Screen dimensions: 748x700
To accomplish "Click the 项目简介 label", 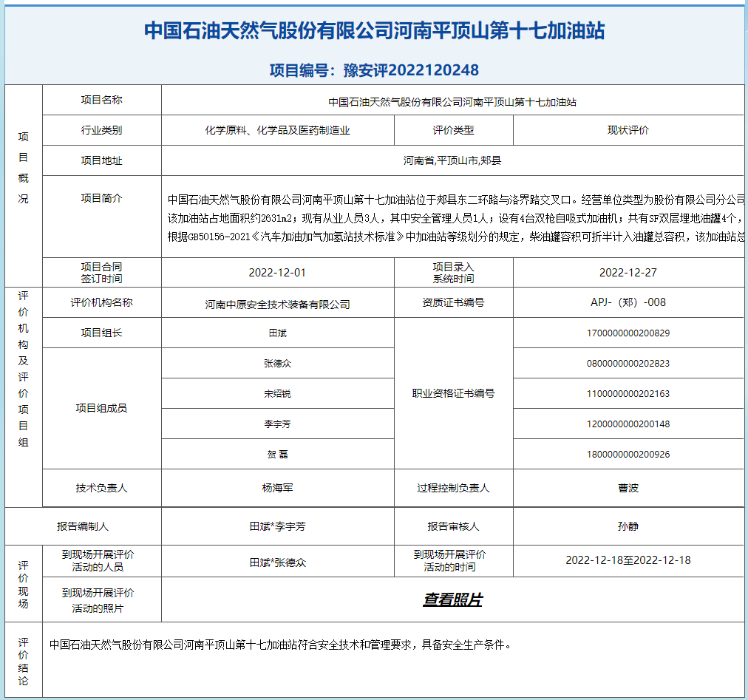I will tap(101, 198).
